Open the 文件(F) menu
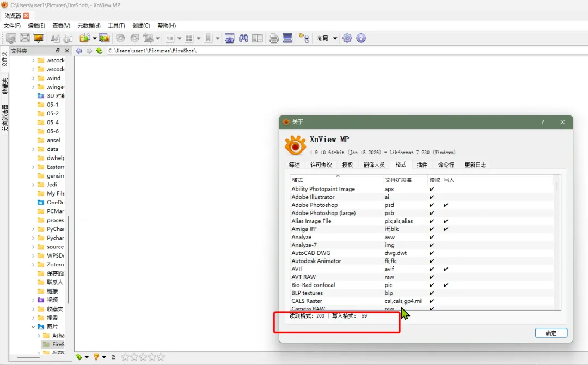The width and height of the screenshot is (588, 365). (12, 26)
